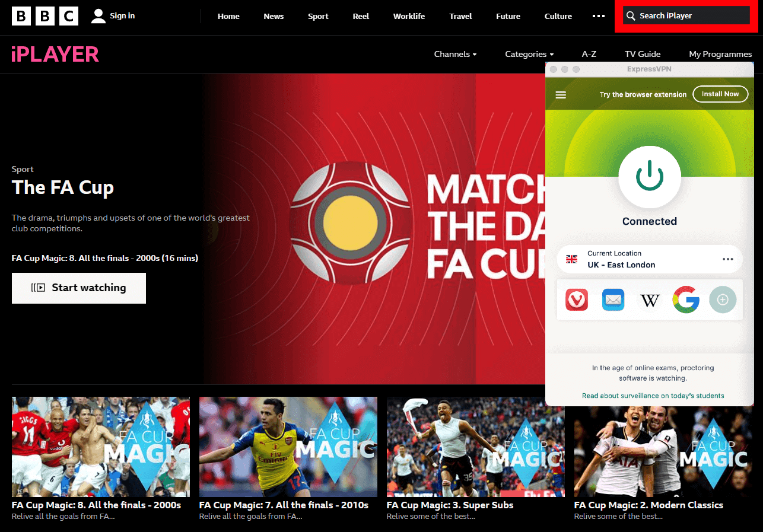Open the Worklife section
This screenshot has height=532, width=763.
tap(409, 16)
